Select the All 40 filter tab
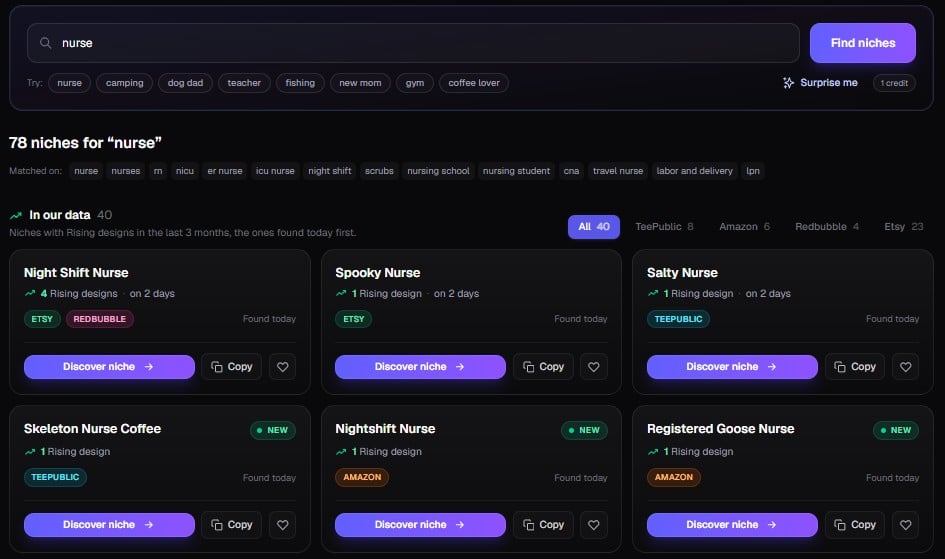 594,226
